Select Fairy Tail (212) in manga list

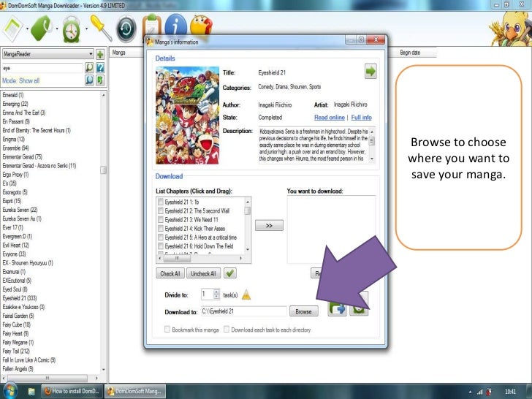pyautogui.click(x=16, y=351)
